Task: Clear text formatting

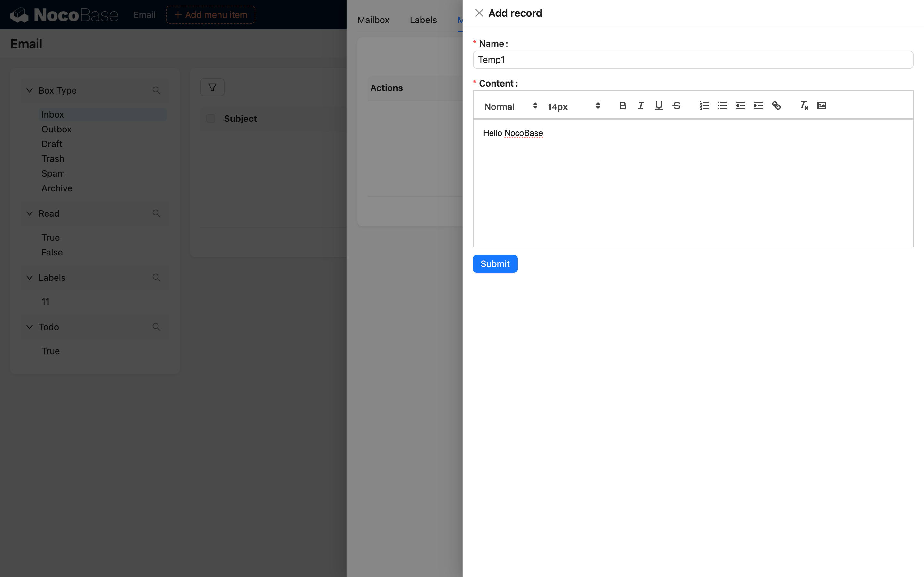Action: point(804,106)
